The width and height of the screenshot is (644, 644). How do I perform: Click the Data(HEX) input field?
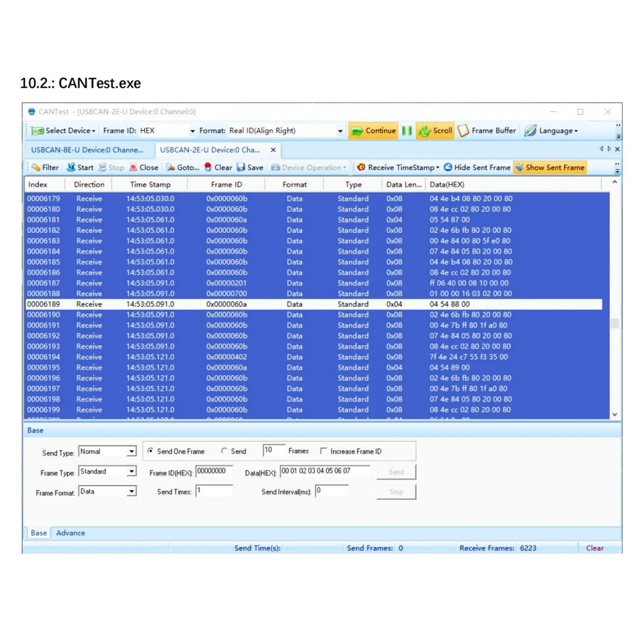325,471
